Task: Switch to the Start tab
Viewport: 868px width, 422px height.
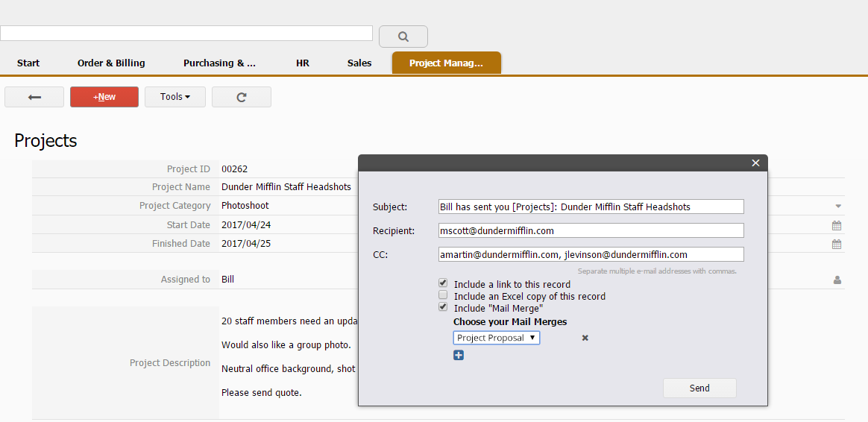Action: pyautogui.click(x=28, y=63)
